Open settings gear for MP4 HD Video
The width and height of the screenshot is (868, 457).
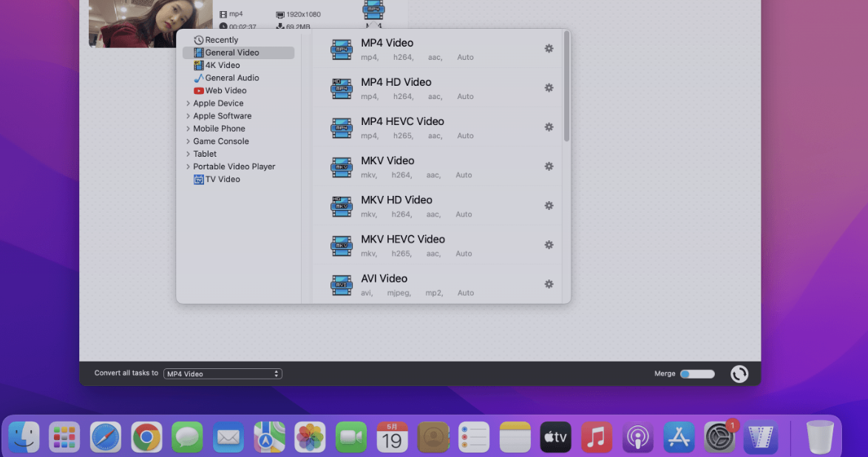549,88
